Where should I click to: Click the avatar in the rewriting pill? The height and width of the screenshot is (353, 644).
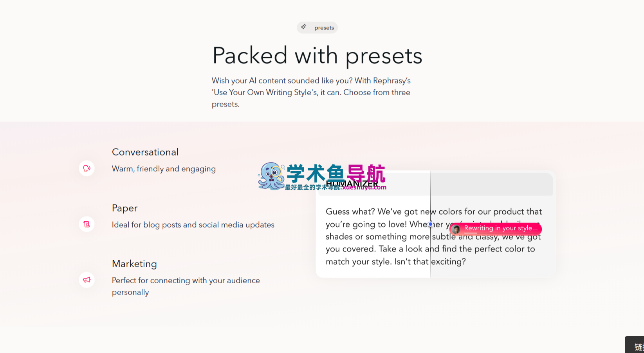456,229
